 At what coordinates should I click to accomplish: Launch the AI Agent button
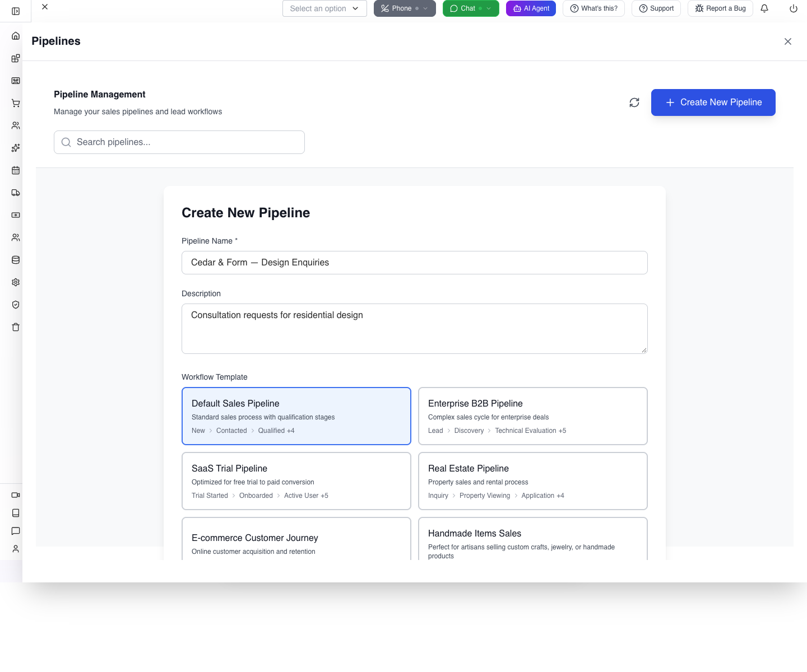531,8
